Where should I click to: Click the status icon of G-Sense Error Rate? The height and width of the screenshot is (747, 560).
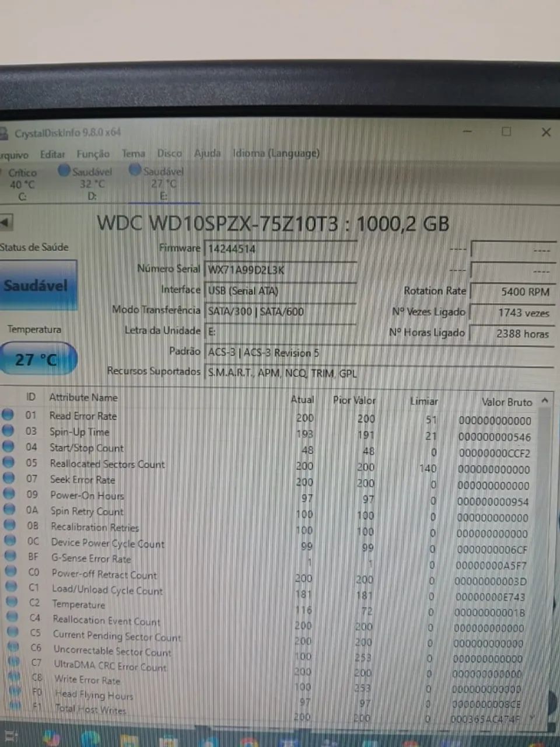click(x=11, y=556)
